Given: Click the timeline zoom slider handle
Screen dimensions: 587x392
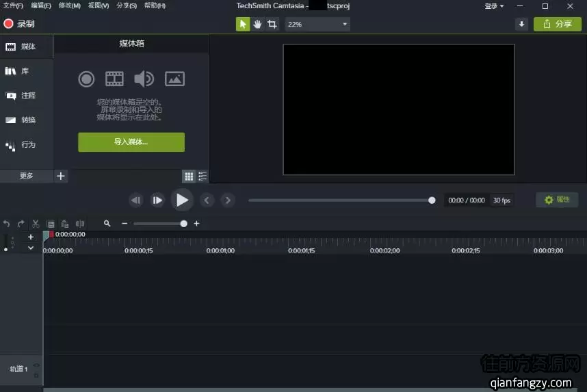Looking at the screenshot, I should [x=183, y=224].
